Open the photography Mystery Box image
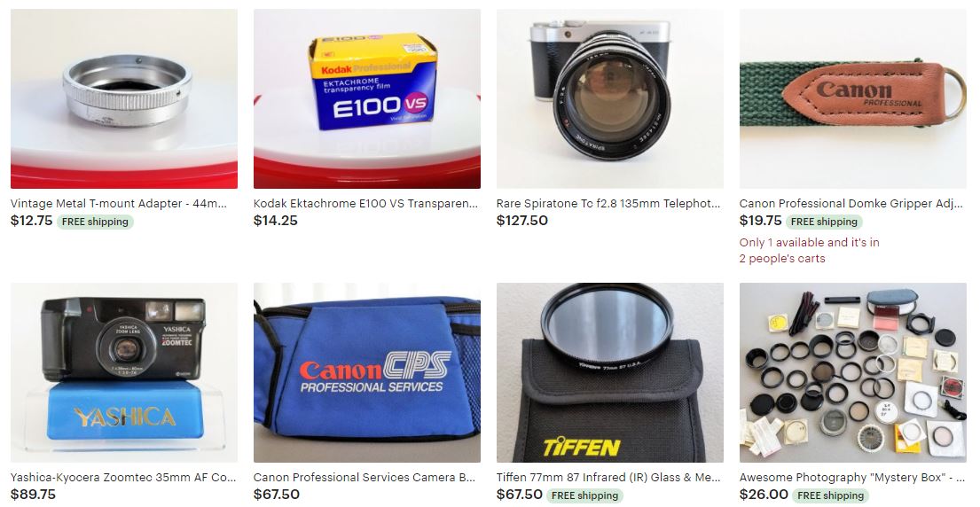The height and width of the screenshot is (507, 980). (852, 373)
